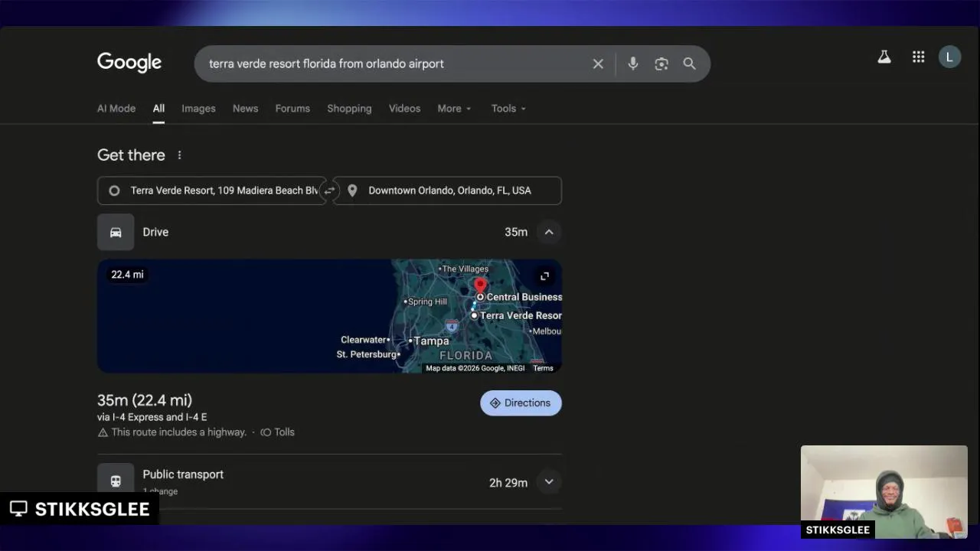This screenshot has height=551, width=980.
Task: Click the Tolls label
Action: pos(284,432)
